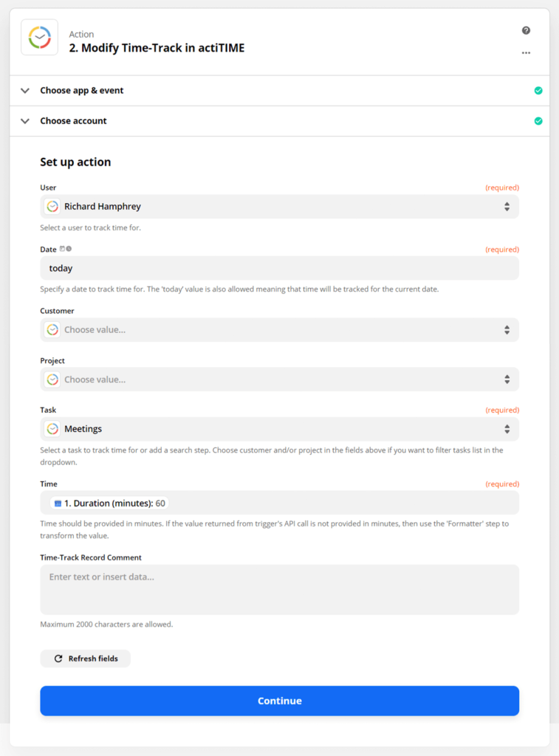Open the Customer Choose value dropdown

(x=507, y=330)
